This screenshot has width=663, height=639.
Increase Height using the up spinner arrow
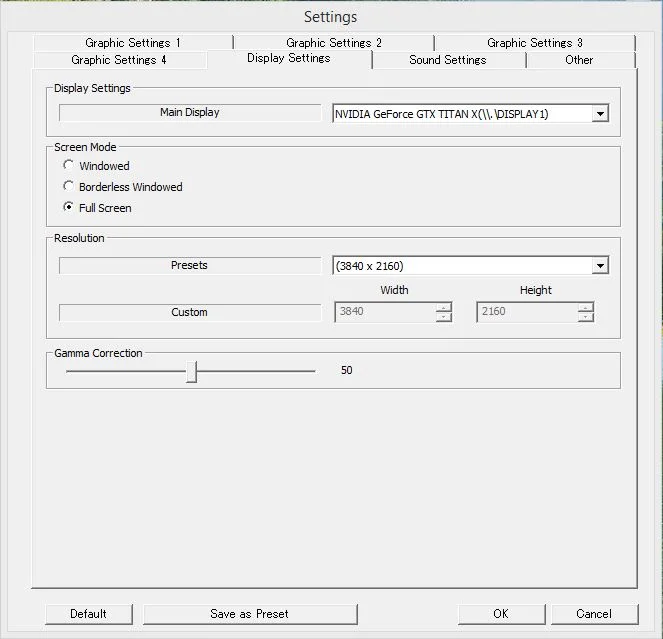click(586, 307)
